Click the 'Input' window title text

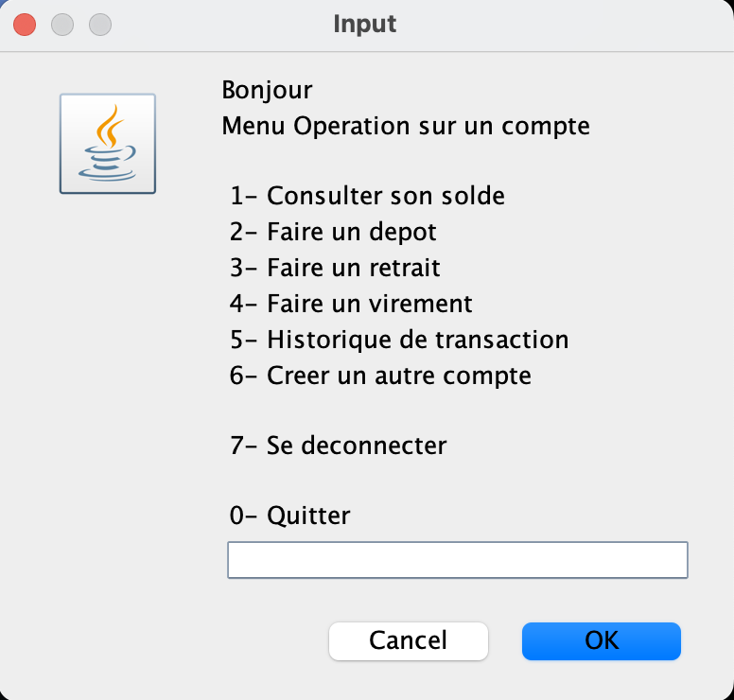coord(365,24)
